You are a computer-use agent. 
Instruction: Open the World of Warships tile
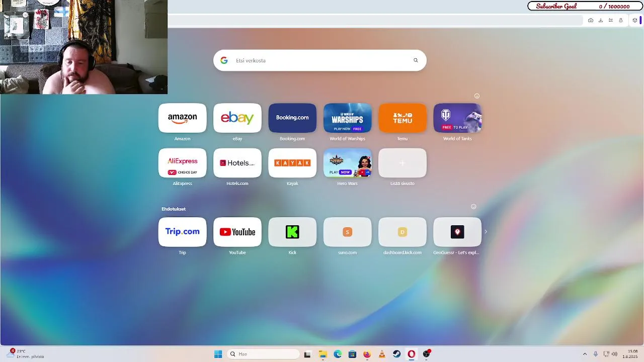(347, 118)
